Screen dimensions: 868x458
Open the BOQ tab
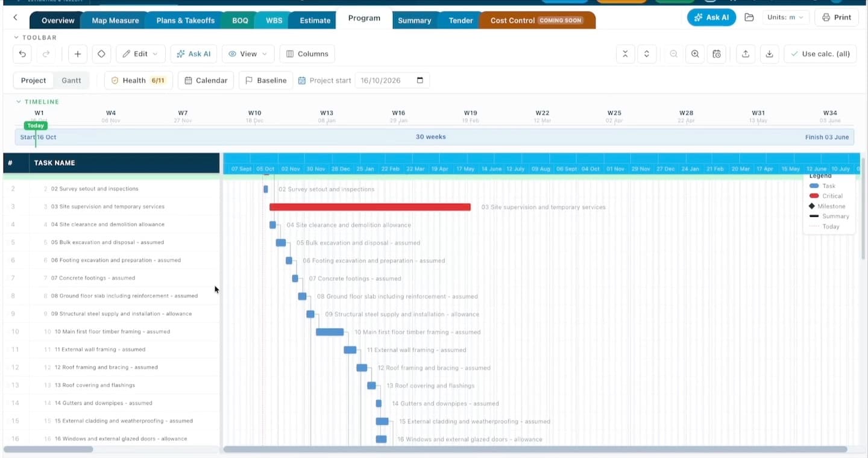coord(240,20)
